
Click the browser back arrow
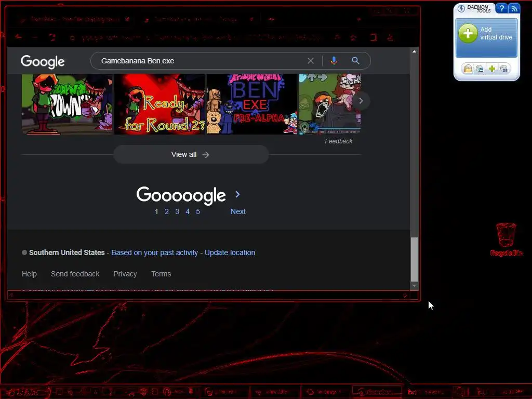coord(18,37)
